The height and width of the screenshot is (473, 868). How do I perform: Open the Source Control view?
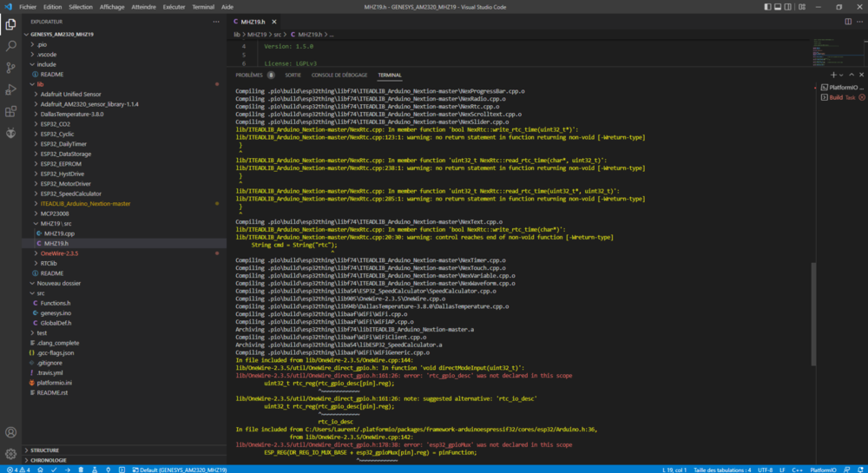[10, 68]
